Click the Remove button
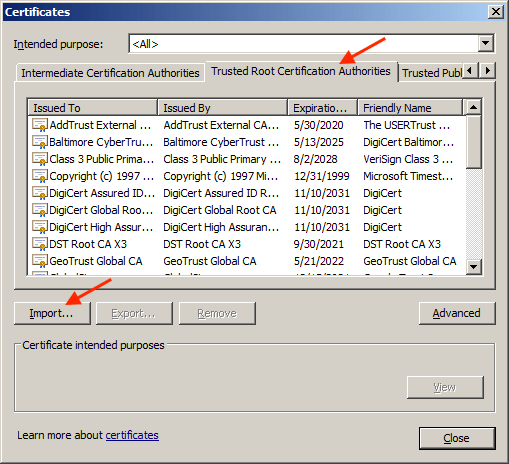This screenshot has width=509, height=464. tap(217, 313)
